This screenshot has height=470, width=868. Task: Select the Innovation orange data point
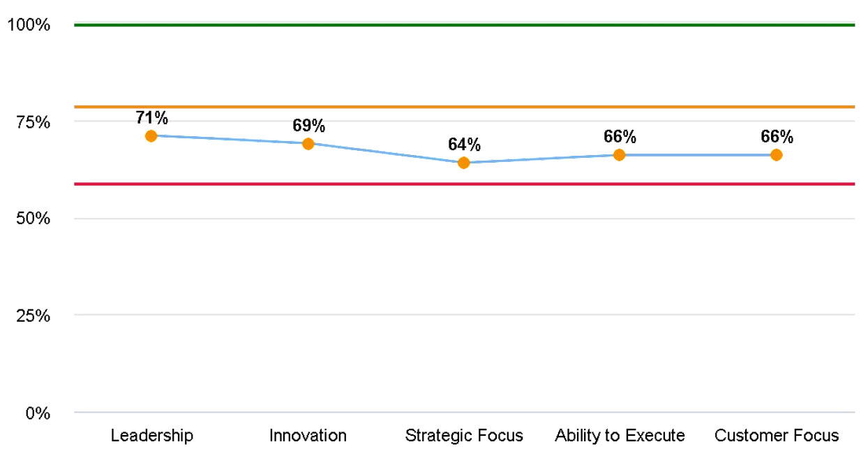click(x=308, y=144)
